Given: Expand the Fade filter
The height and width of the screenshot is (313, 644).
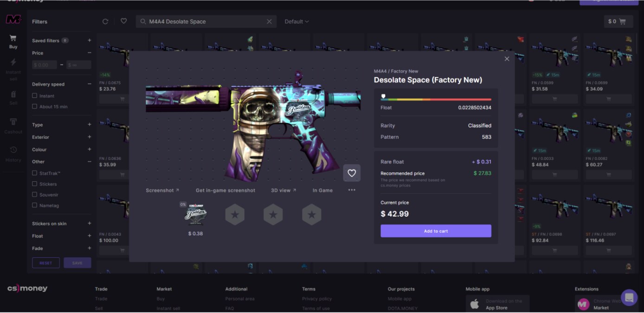Looking at the screenshot, I should point(89,249).
